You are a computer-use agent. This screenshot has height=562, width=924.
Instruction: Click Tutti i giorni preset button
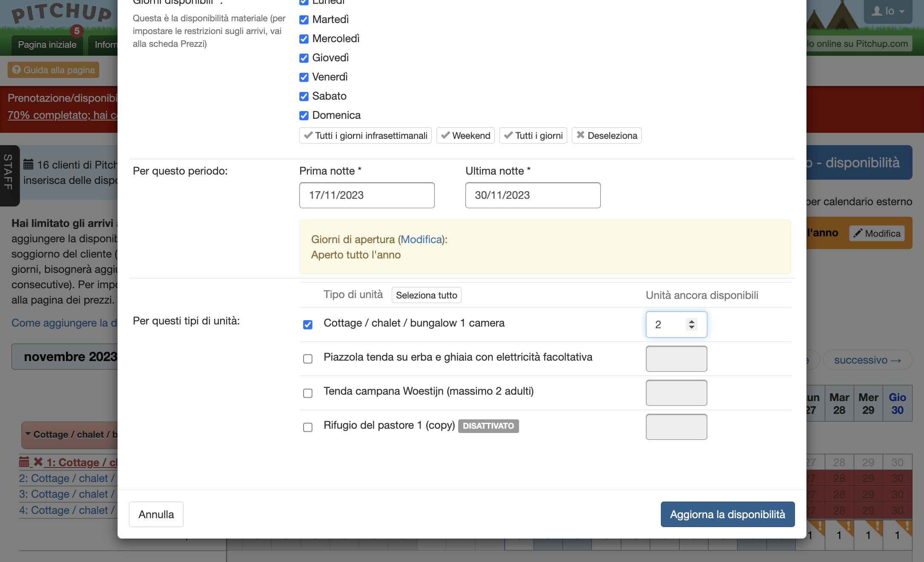[533, 135]
